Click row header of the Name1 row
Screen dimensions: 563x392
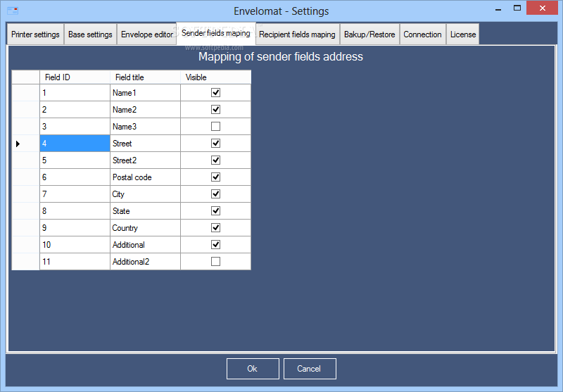(x=25, y=93)
